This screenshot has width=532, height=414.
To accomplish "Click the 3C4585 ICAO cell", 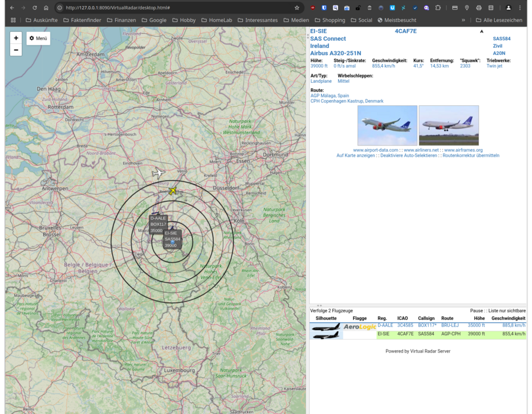I will click(x=405, y=325).
